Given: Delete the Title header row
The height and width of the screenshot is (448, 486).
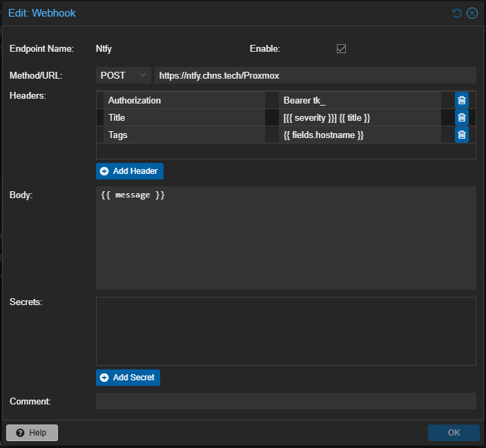Looking at the screenshot, I should pos(462,117).
